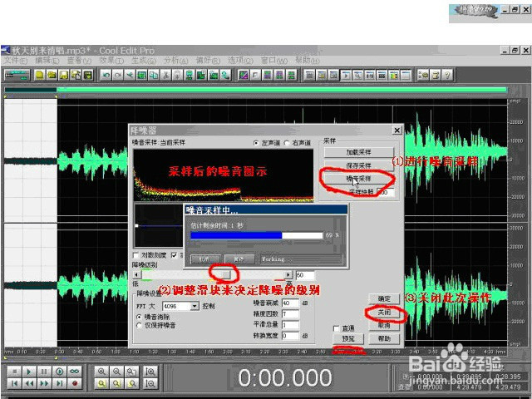Viewport: 532px width, 399px height.
Task: Click the green overview bar above the waveform
Action: point(256,90)
